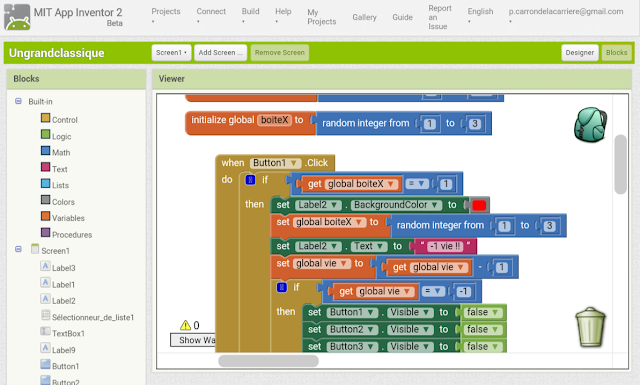Image resolution: width=640 pixels, height=385 pixels.
Task: Click the Screen1 component icon in tree
Action: point(35,249)
